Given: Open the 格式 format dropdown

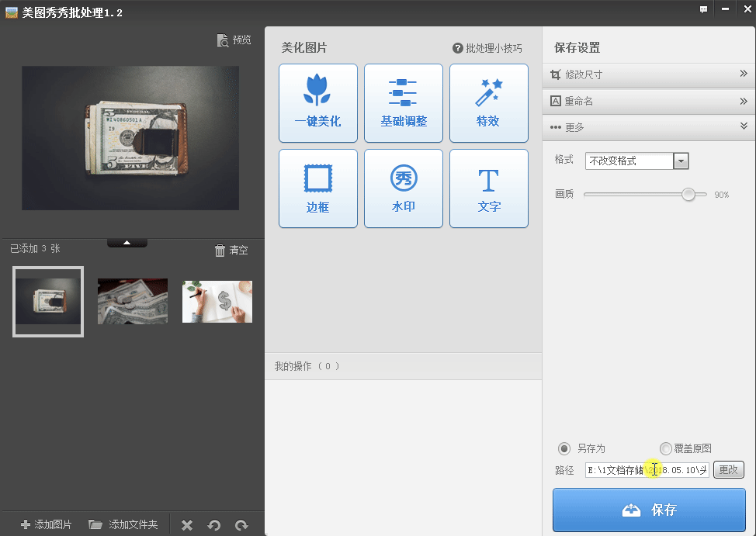Looking at the screenshot, I should click(x=681, y=161).
